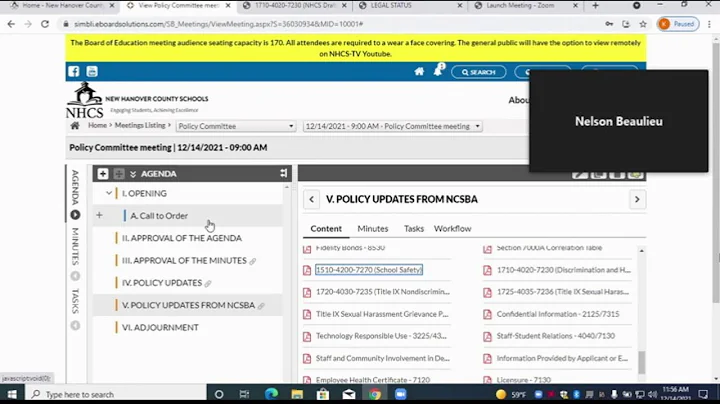Screen dimensions: 720x404
Task: Follow the Meetings Listing breadcrumb link
Action: 140,125
